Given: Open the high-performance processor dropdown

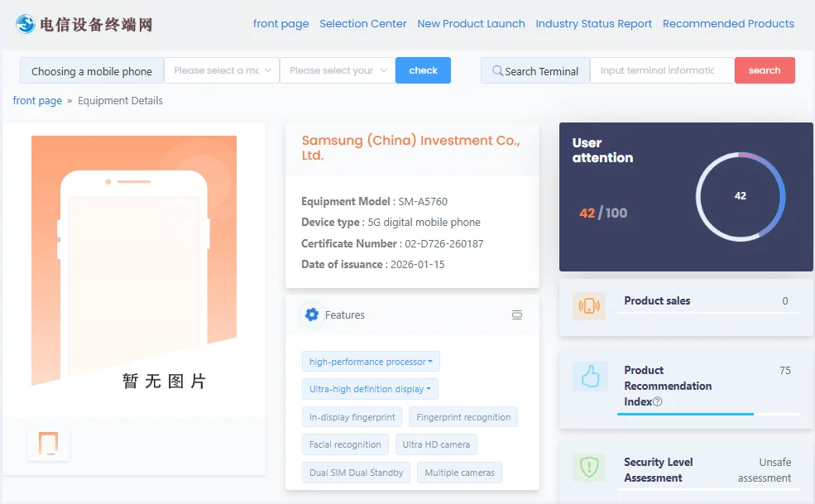Looking at the screenshot, I should (x=370, y=361).
